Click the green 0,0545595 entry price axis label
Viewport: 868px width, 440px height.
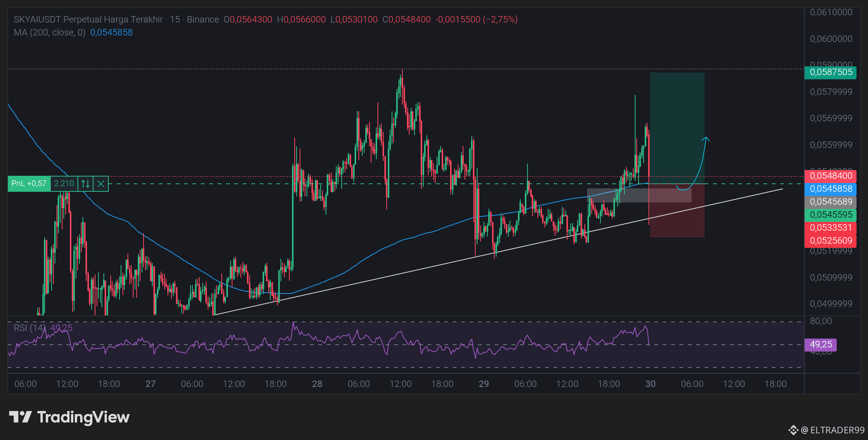(x=831, y=215)
